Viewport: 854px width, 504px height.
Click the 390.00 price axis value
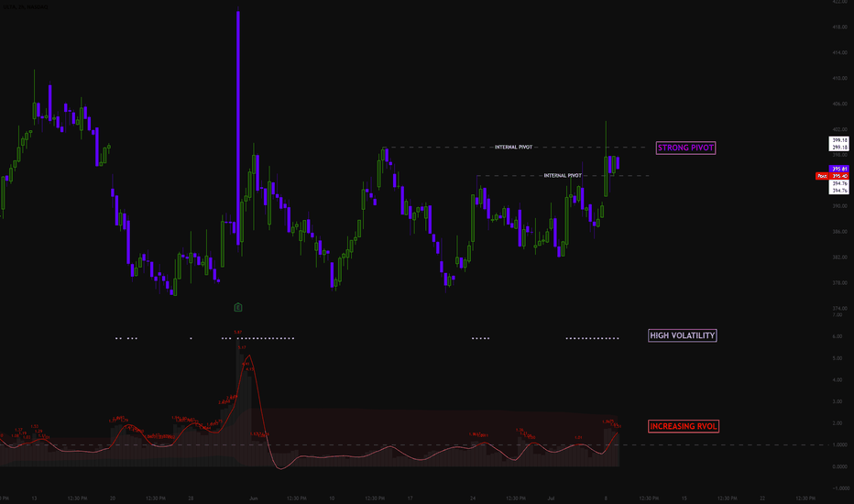840,206
